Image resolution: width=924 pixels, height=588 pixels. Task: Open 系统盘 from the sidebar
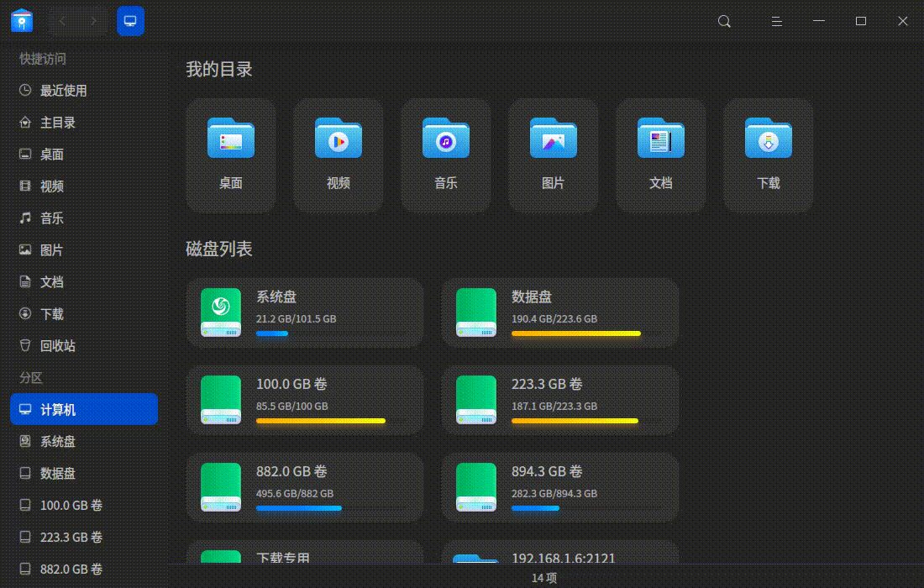(x=84, y=441)
